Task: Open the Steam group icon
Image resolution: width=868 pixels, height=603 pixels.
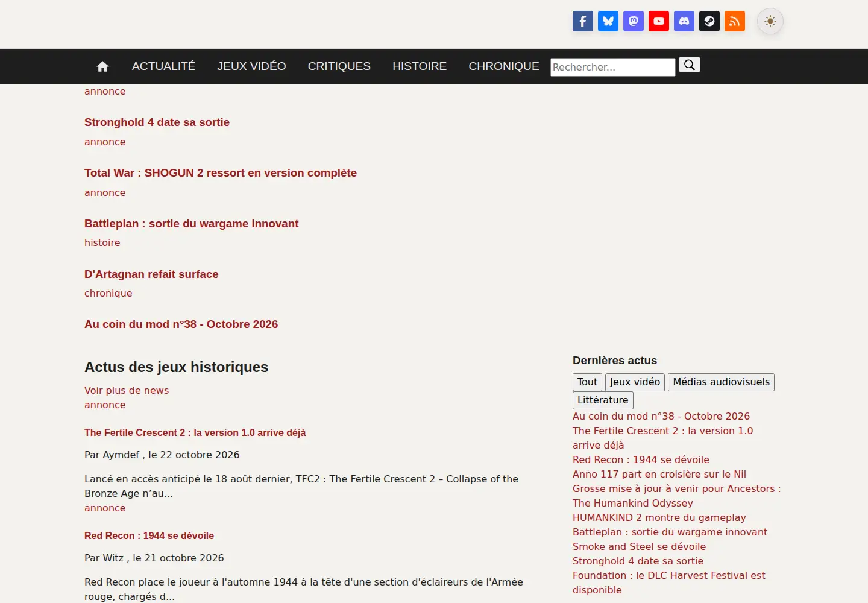Action: [709, 21]
